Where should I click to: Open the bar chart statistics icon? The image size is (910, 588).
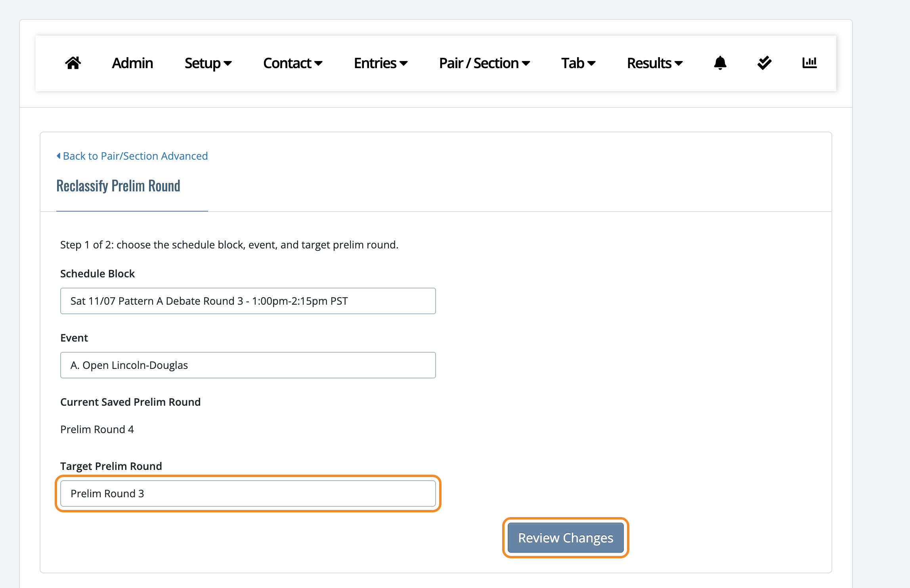[809, 63]
